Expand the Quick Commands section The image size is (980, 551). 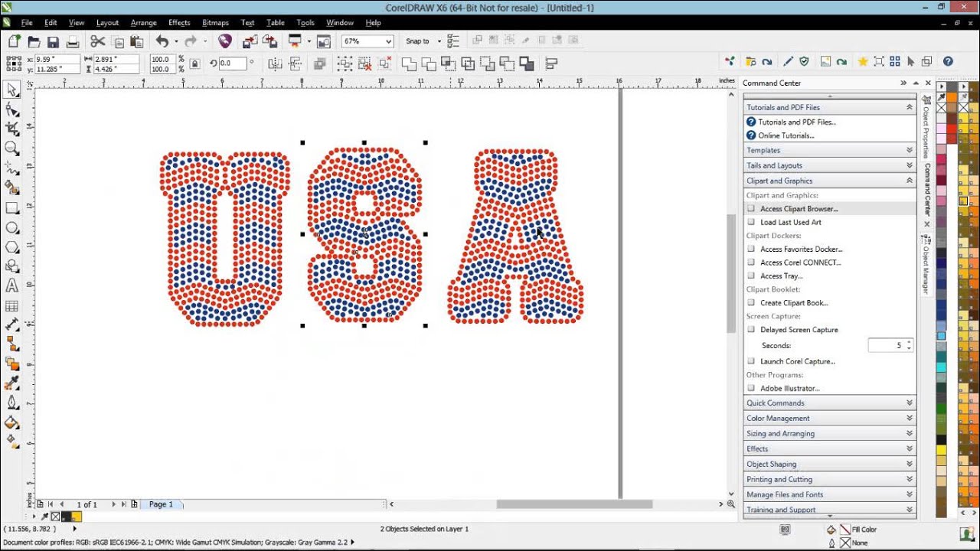[x=910, y=403]
